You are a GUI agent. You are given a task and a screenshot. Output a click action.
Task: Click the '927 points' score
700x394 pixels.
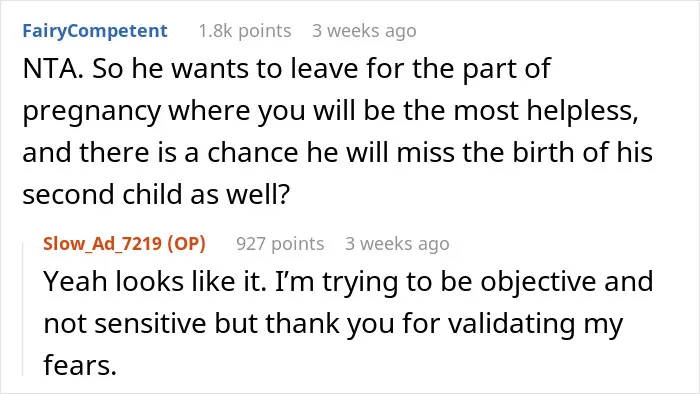pos(280,244)
